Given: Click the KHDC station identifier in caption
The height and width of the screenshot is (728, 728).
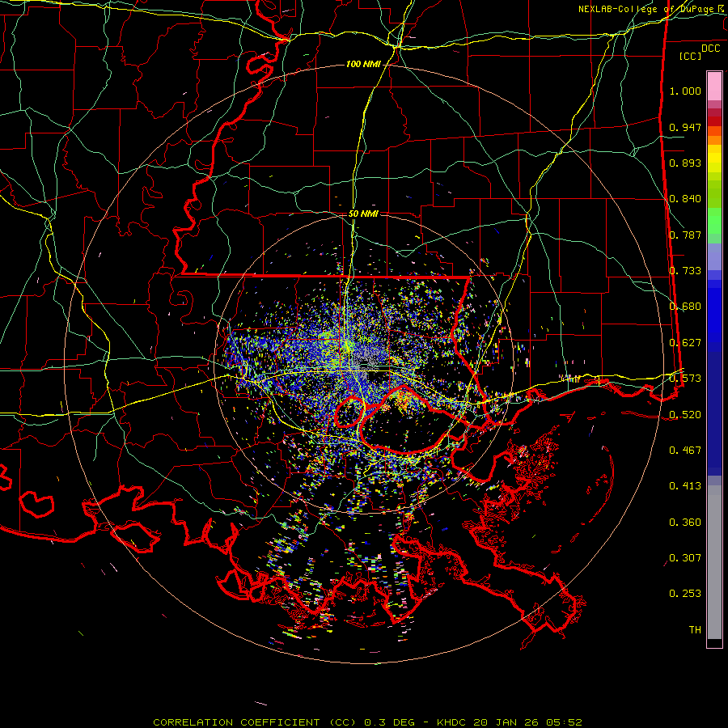Looking at the screenshot, I should 453,722.
